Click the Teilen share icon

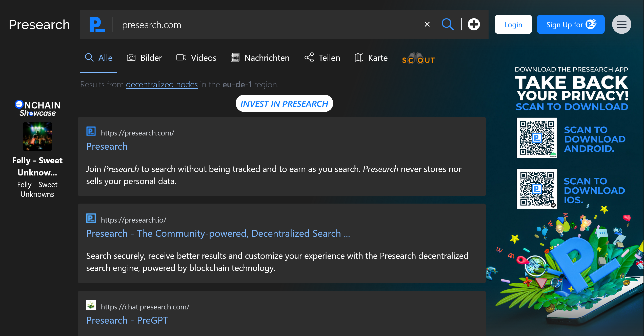coord(309,57)
